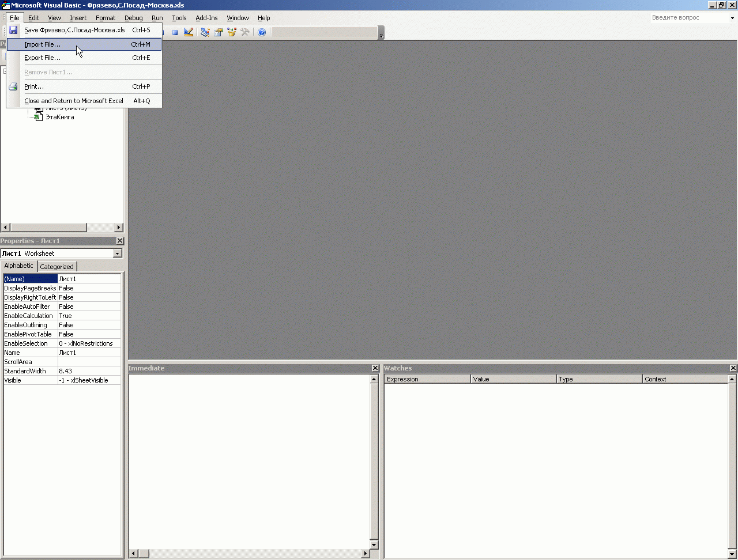This screenshot has height=560, width=738.
Task: Select the EnableAutoFilter property
Action: pos(62,307)
